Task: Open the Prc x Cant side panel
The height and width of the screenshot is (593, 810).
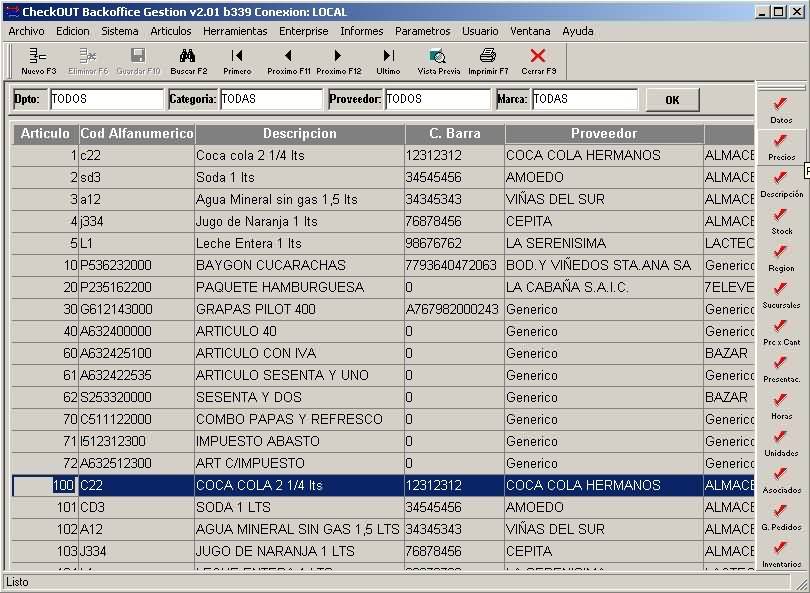Action: click(x=781, y=333)
